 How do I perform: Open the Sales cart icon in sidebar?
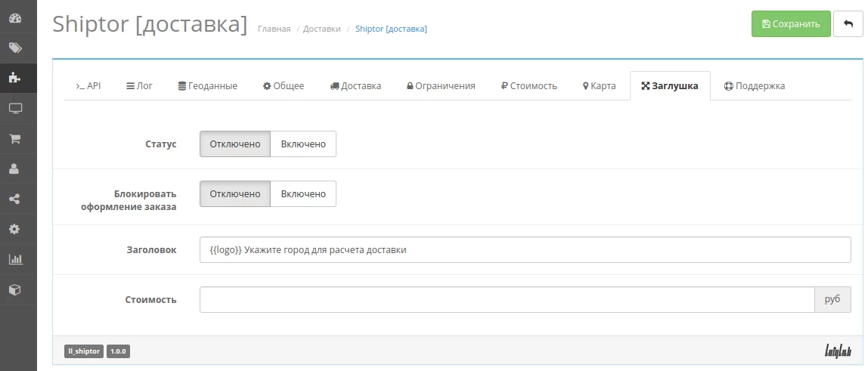click(15, 139)
